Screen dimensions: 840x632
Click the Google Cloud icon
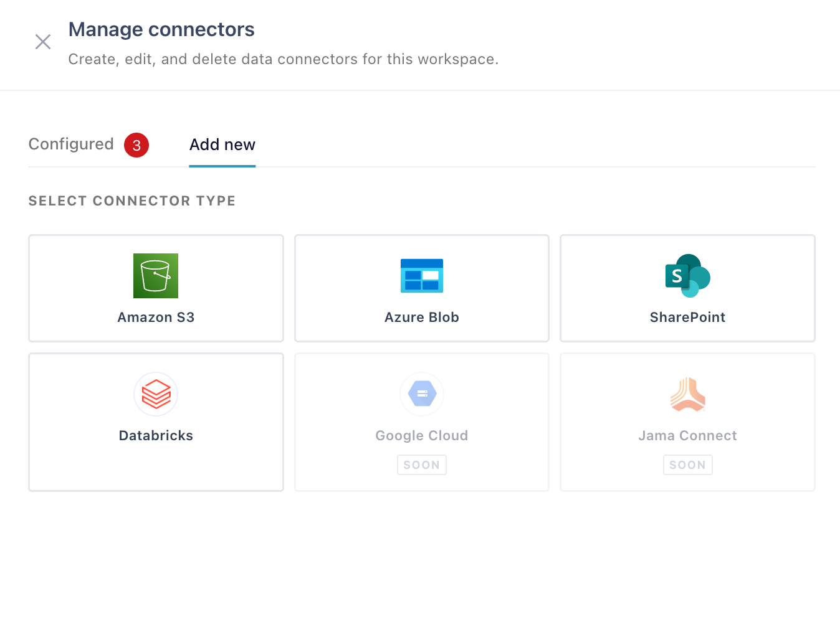pyautogui.click(x=422, y=394)
